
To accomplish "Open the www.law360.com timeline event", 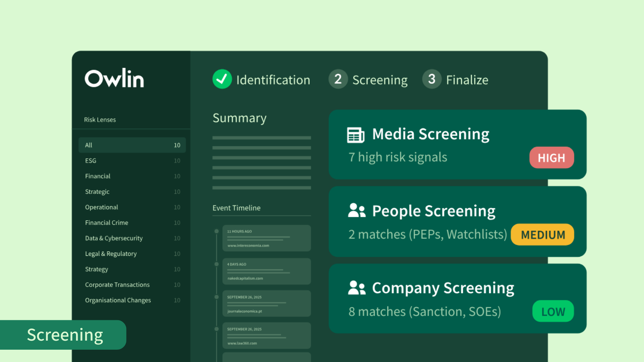I will (266, 336).
